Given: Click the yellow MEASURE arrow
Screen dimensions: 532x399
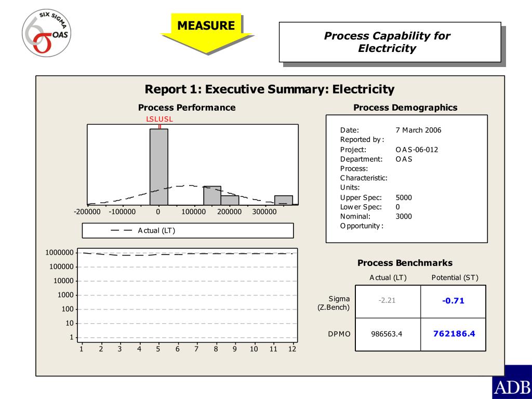Looking at the screenshot, I should point(207,33).
